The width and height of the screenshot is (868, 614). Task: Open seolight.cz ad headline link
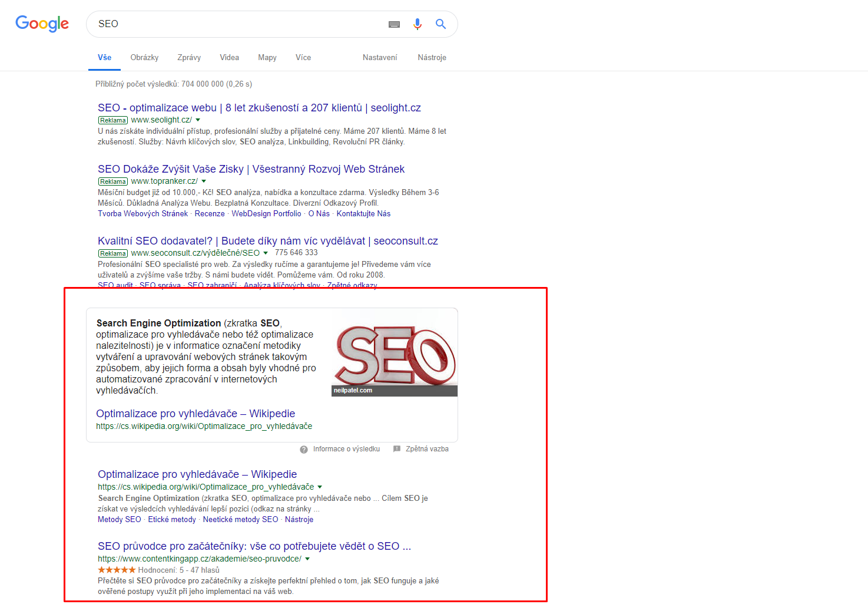(x=259, y=108)
